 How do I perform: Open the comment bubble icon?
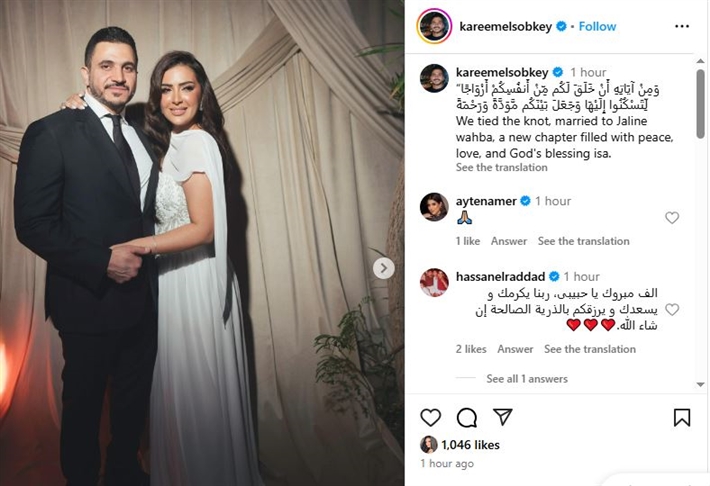[x=466, y=418]
